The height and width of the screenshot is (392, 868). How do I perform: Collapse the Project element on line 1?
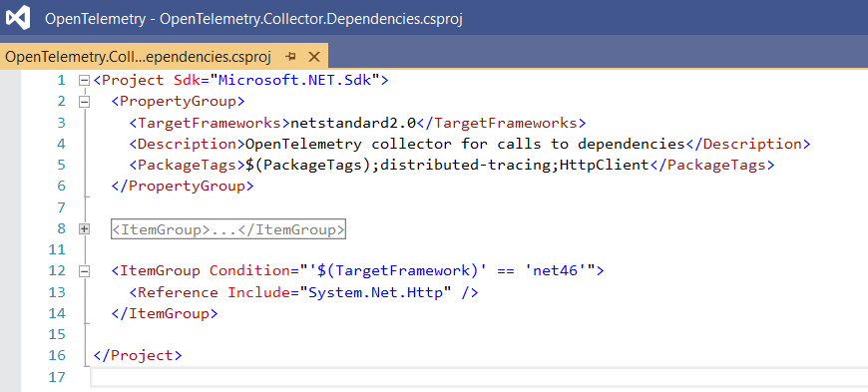click(84, 80)
